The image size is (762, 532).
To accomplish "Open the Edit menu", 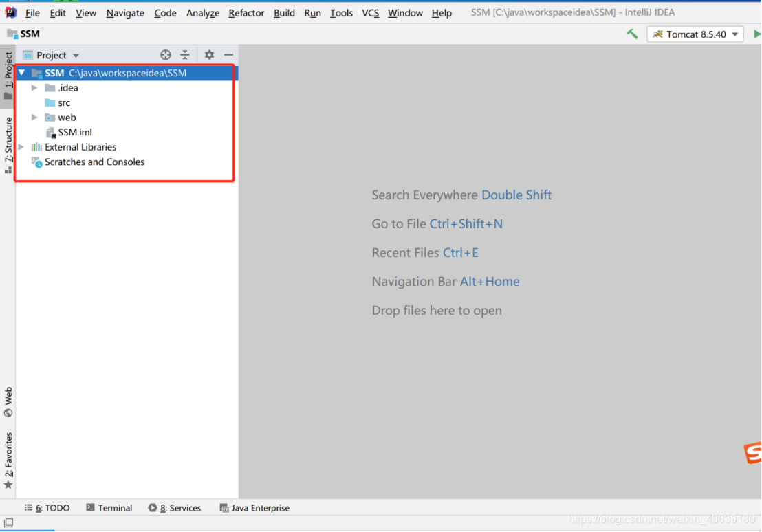I will pos(58,13).
